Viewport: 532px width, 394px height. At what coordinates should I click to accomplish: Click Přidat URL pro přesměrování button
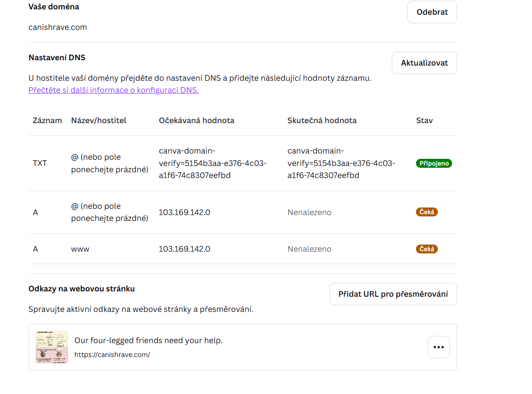coord(393,294)
